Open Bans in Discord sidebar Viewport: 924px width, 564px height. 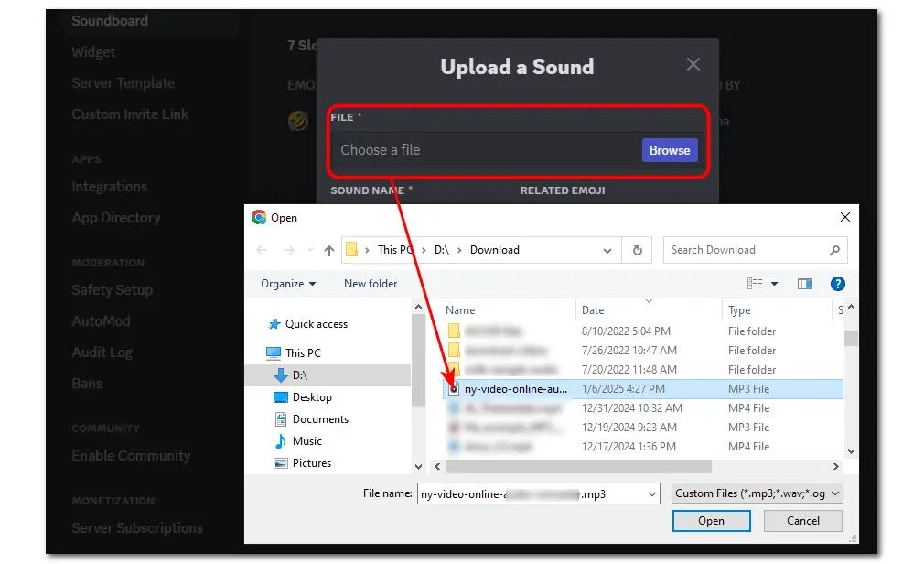click(87, 384)
